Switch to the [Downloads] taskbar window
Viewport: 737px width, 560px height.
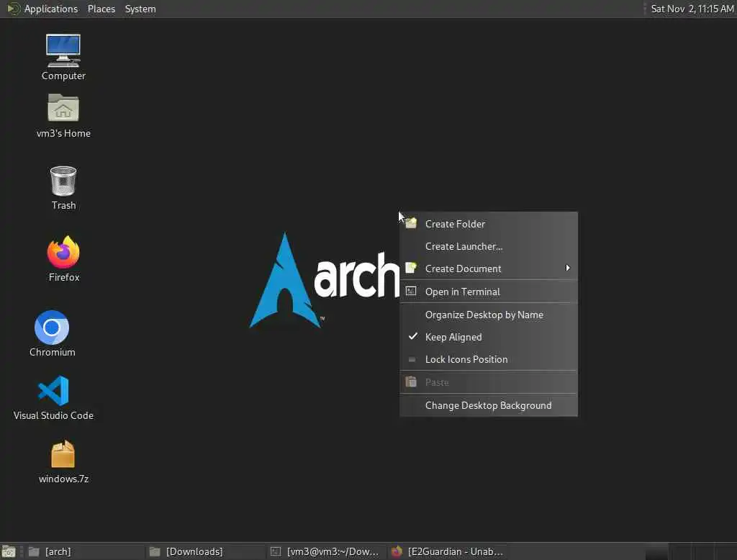pyautogui.click(x=205, y=551)
